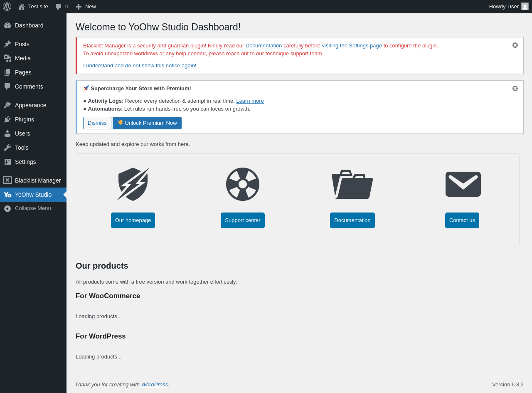Click the Collapse Menu arrow icon

point(7,209)
